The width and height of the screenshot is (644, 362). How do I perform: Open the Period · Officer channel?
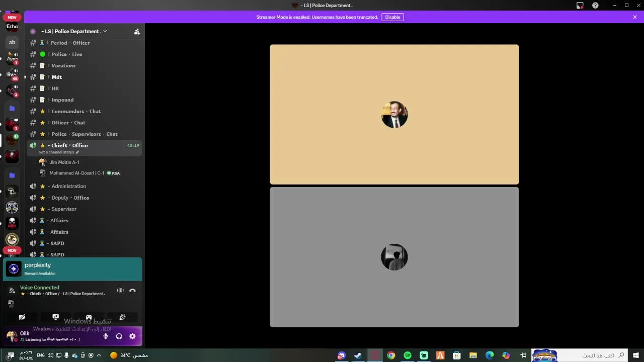(x=84, y=43)
